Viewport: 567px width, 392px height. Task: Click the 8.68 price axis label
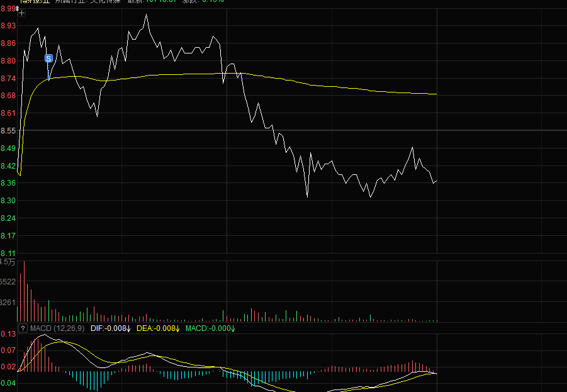pos(8,96)
